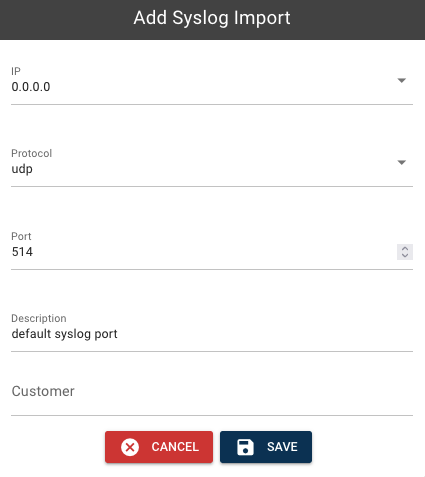This screenshot has height=477, width=425.
Task: Increase the Port using the up arrow
Action: tap(405, 248)
